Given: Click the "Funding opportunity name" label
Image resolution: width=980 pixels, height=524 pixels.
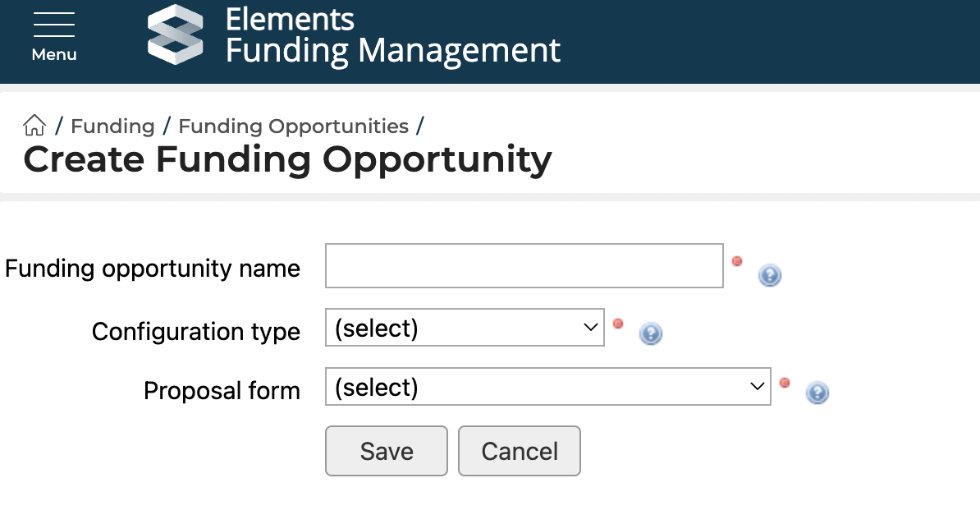Looking at the screenshot, I should pyautogui.click(x=153, y=269).
